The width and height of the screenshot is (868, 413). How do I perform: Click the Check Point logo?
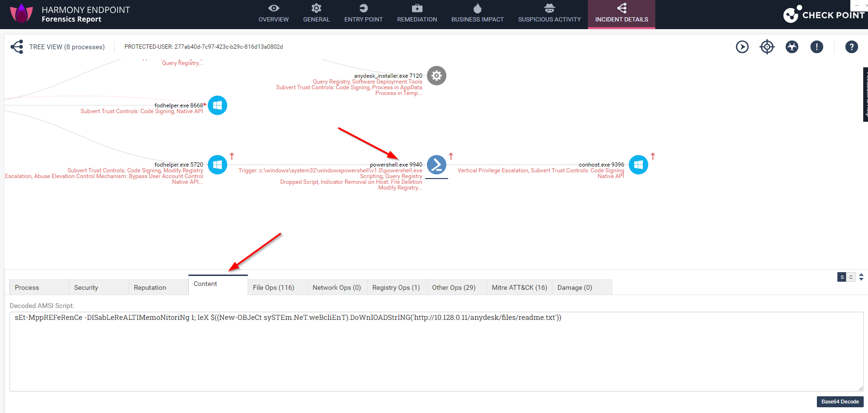click(x=824, y=14)
